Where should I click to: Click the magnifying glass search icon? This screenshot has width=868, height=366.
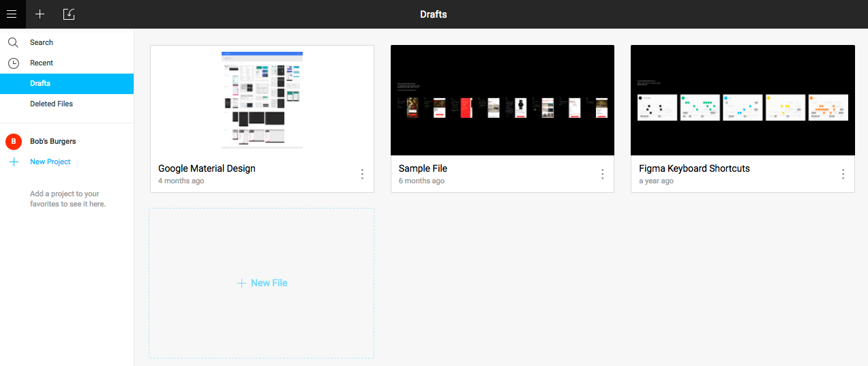point(13,42)
